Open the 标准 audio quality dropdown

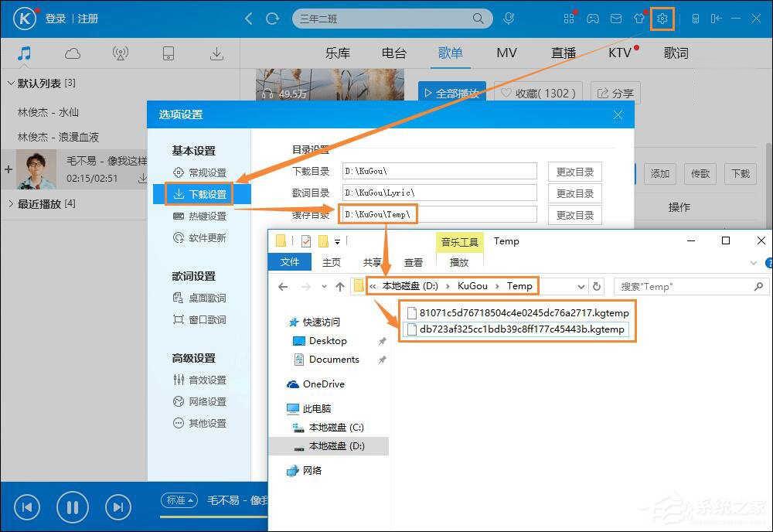pos(179,500)
